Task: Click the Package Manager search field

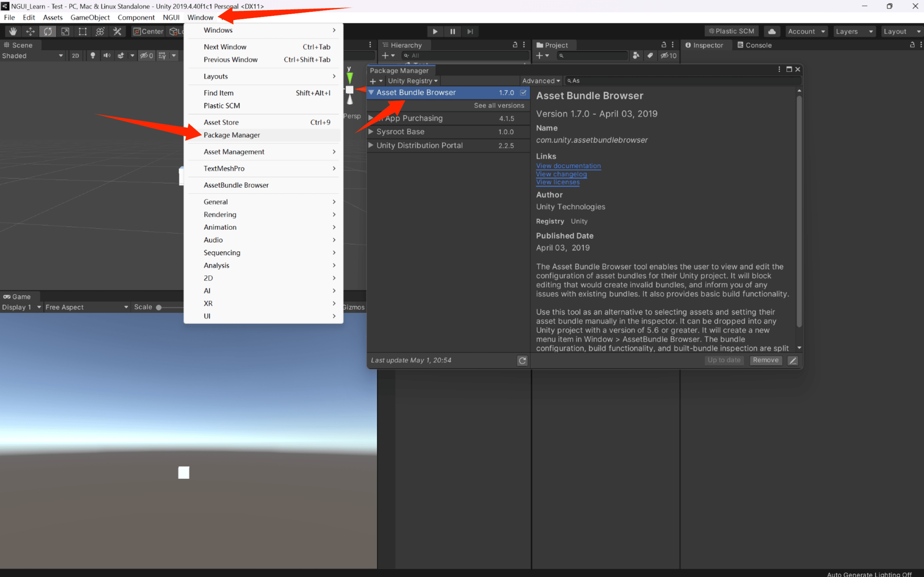Action: [683, 81]
